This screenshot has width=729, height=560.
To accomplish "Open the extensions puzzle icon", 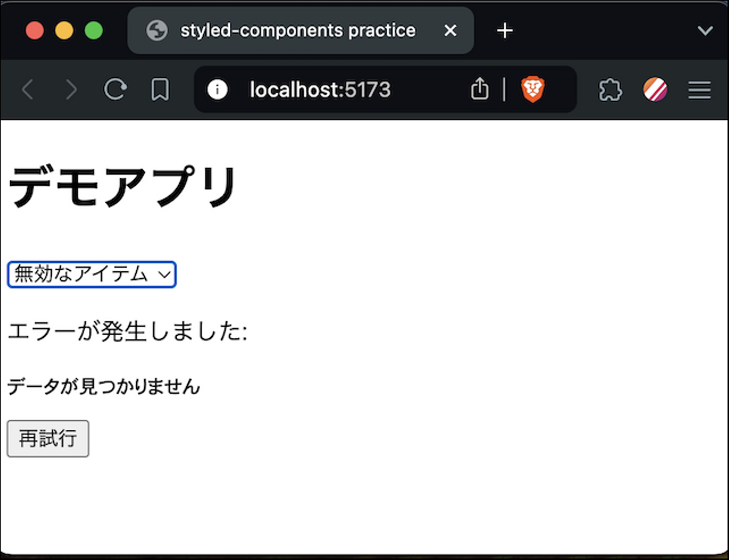I will click(610, 90).
